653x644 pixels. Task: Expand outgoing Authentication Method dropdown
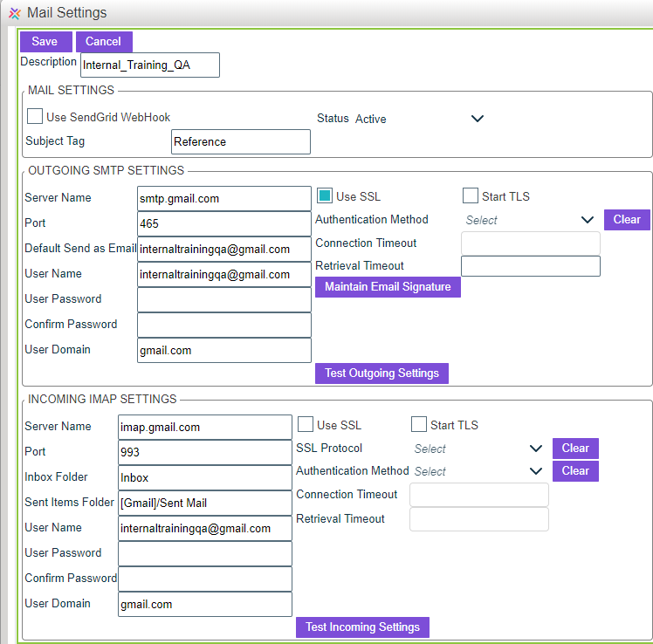[588, 220]
